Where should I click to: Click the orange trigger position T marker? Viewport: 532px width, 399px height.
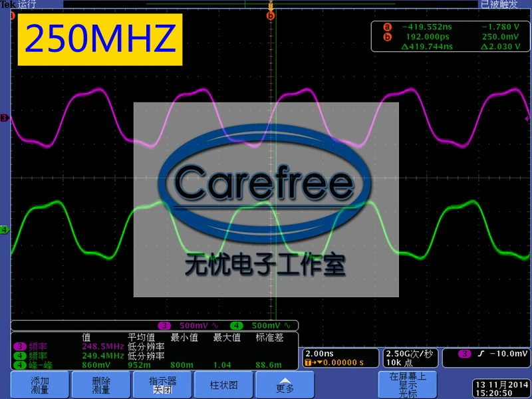pyautogui.click(x=271, y=6)
